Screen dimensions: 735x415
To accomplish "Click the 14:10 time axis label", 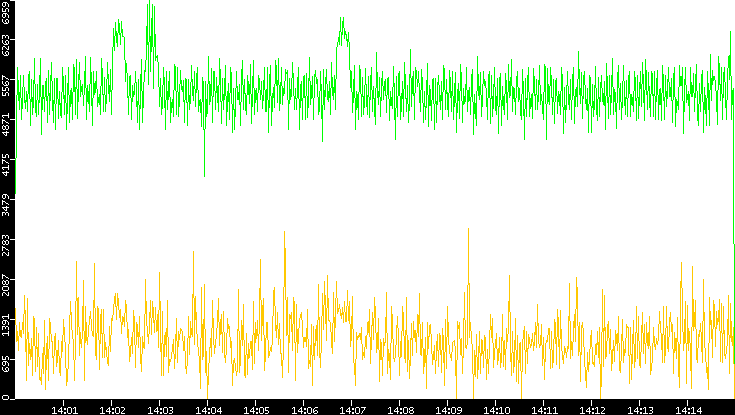I will pos(497,411).
